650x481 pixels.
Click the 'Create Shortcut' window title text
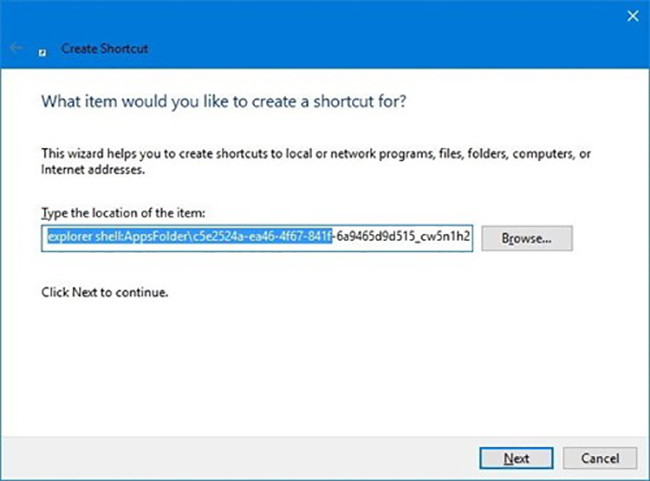(x=106, y=48)
